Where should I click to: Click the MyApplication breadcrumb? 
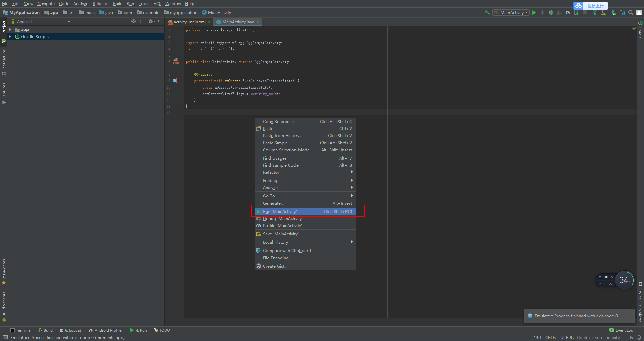click(21, 12)
